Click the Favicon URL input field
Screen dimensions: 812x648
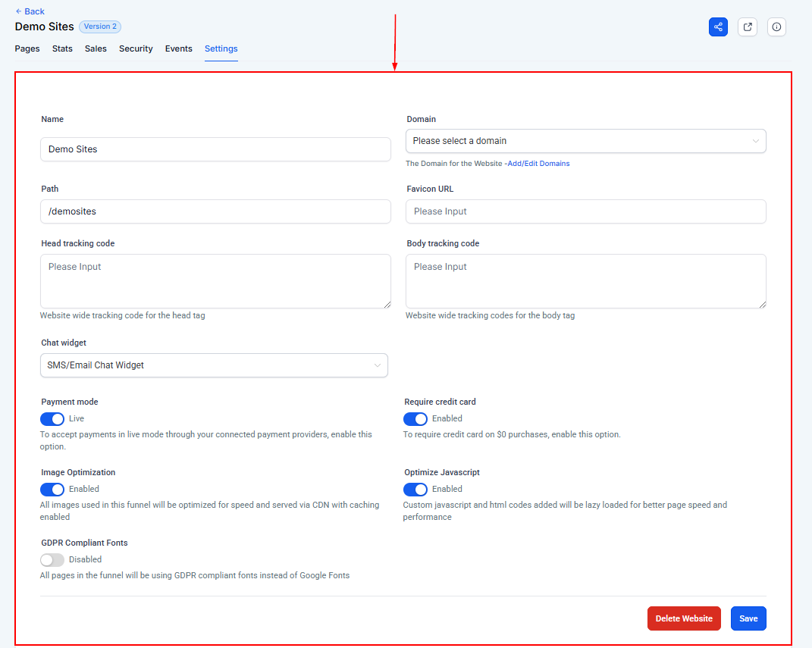click(585, 211)
